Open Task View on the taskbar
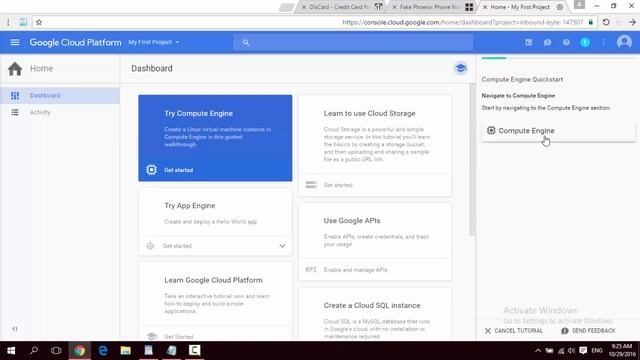 tap(56, 351)
